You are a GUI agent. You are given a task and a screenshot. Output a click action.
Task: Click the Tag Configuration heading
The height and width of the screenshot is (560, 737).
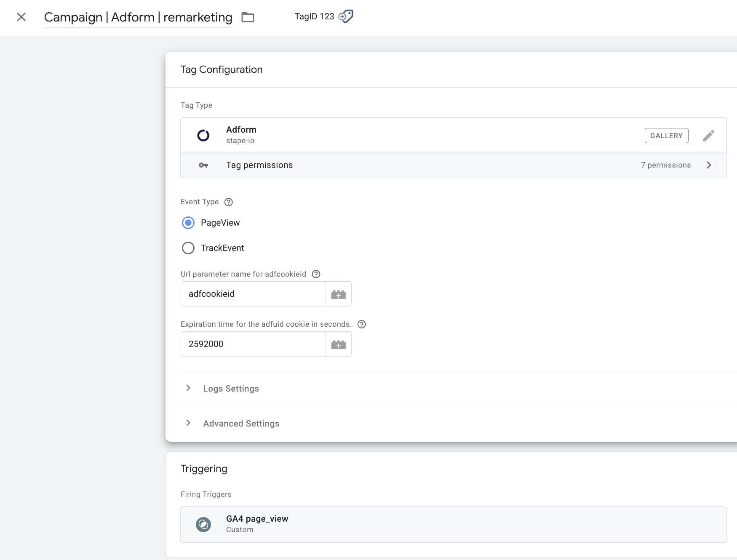222,69
